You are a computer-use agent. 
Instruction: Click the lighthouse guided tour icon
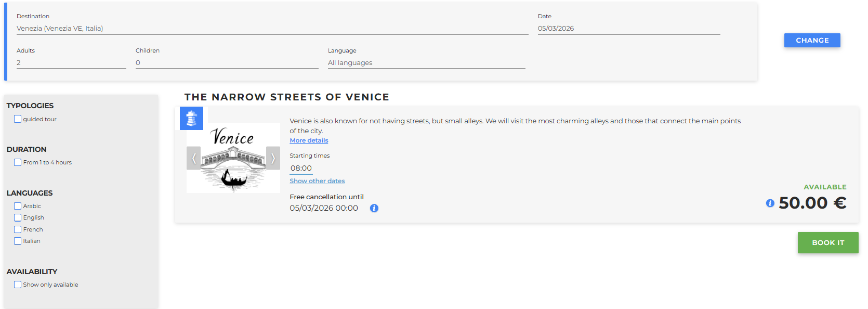(x=191, y=119)
